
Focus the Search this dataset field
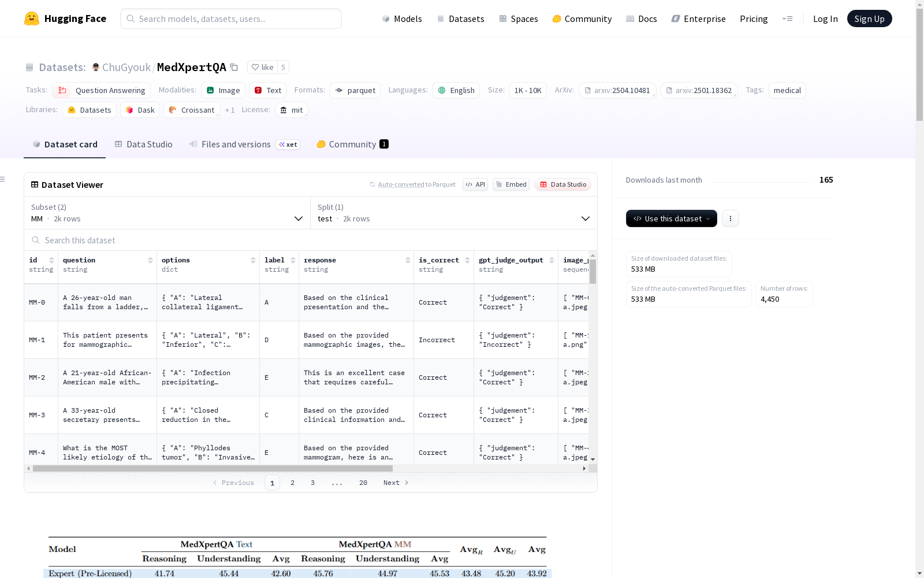tap(311, 240)
